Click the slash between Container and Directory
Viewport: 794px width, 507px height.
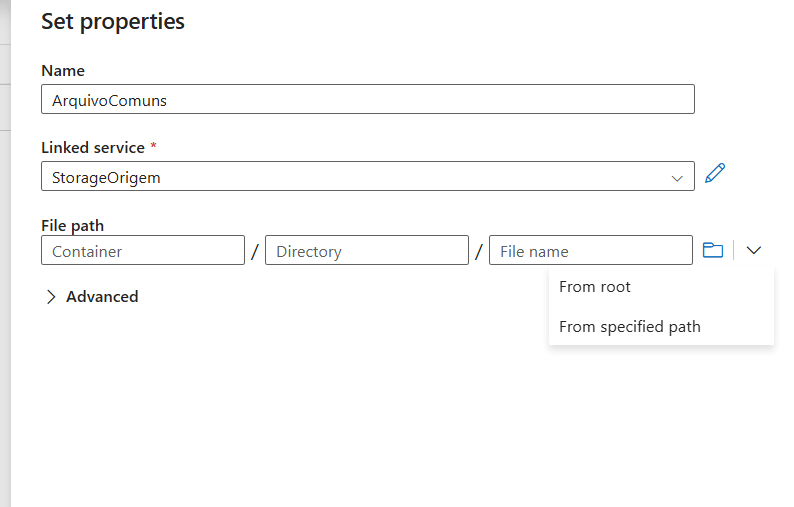[x=255, y=251]
